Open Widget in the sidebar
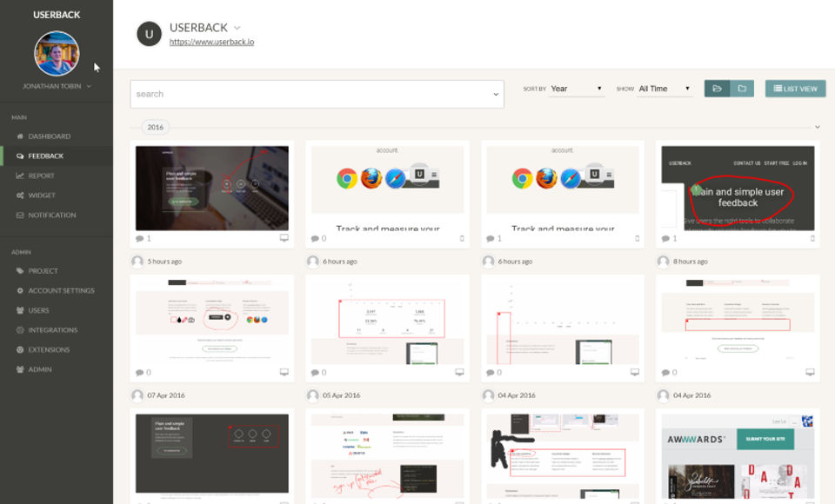The height and width of the screenshot is (504, 835). (x=42, y=196)
